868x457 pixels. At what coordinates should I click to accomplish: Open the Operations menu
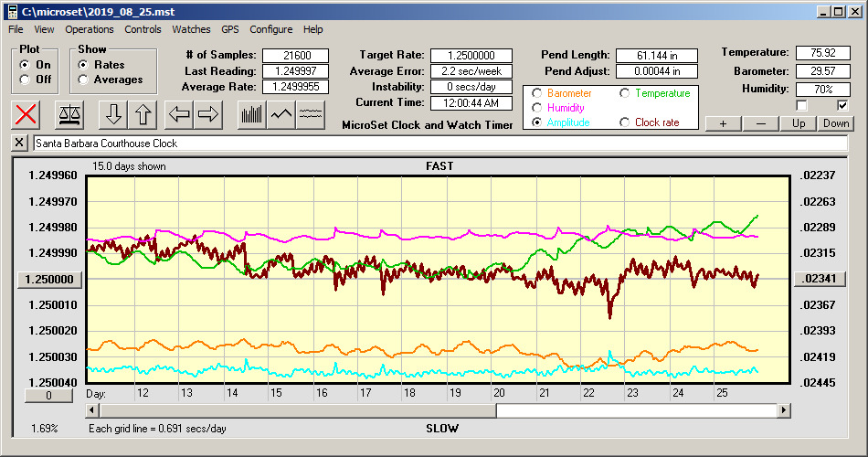pyautogui.click(x=90, y=29)
